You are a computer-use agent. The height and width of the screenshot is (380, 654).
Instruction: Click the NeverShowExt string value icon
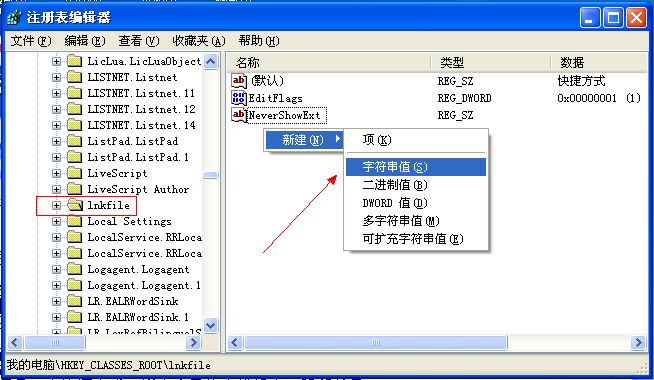(x=239, y=115)
